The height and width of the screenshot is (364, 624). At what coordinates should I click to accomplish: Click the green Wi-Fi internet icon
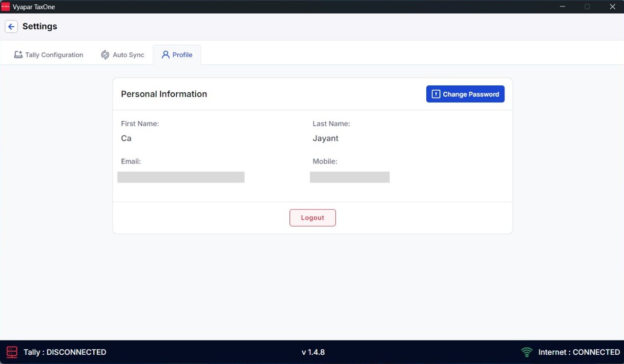click(x=527, y=352)
